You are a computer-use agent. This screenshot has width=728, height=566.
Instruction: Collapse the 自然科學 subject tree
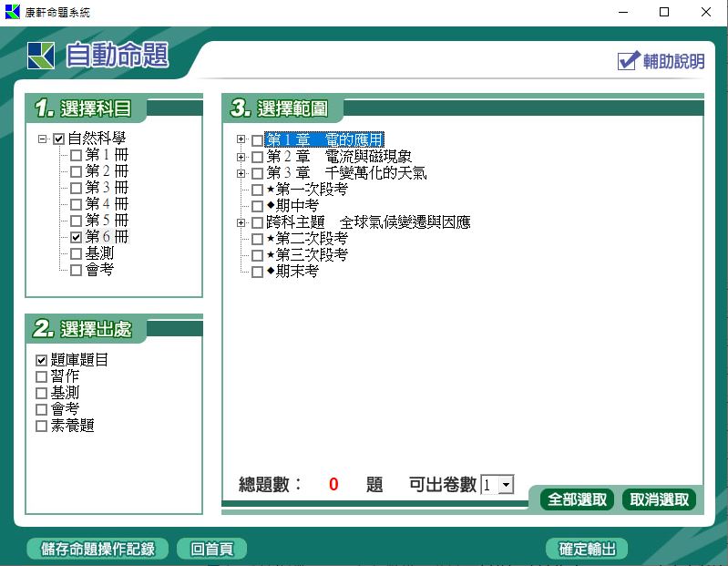click(x=43, y=139)
